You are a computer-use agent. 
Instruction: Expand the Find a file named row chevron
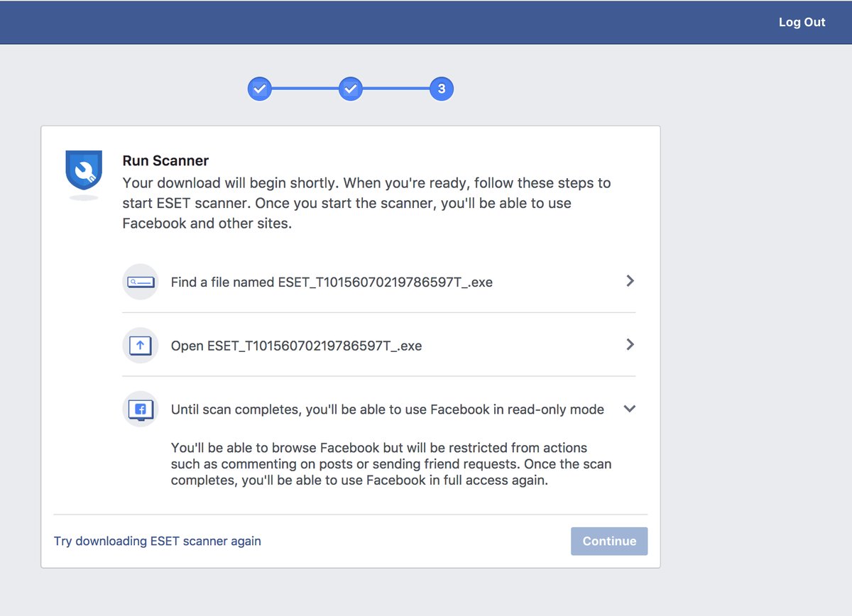pos(630,281)
